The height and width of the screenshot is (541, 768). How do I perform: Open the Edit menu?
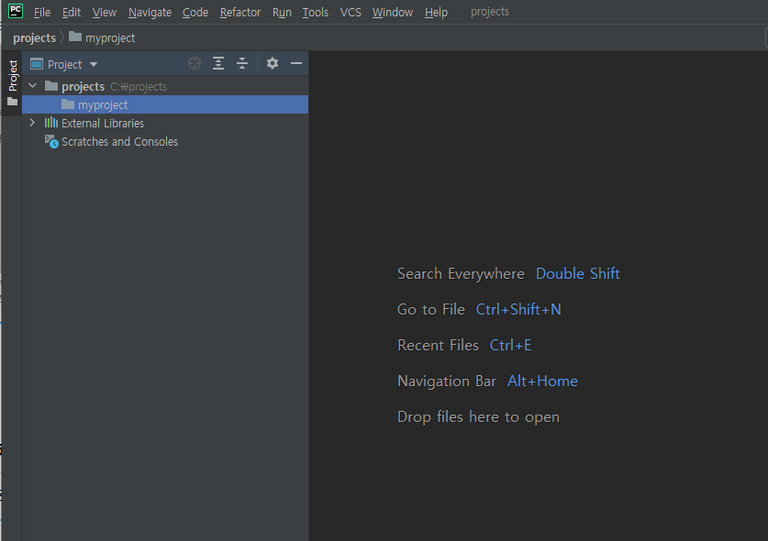coord(72,12)
